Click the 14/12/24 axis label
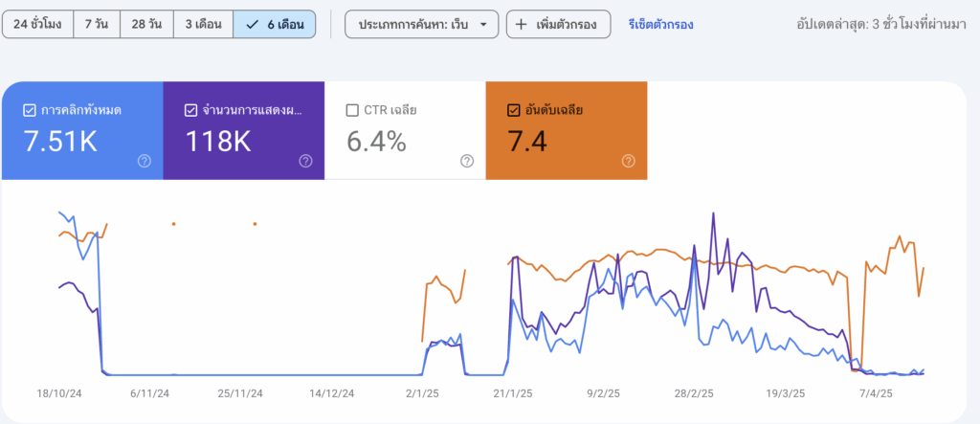The height and width of the screenshot is (424, 980). (x=332, y=393)
